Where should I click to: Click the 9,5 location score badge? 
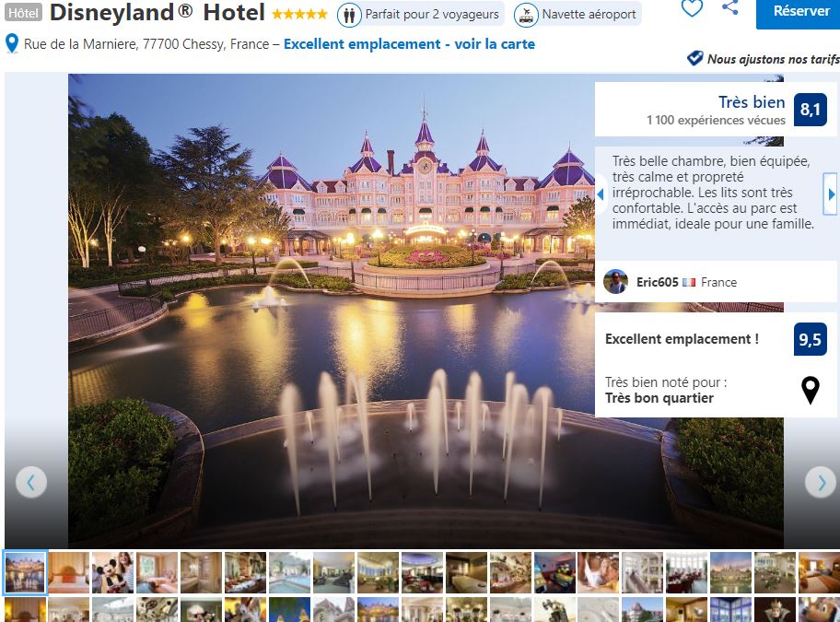point(810,339)
